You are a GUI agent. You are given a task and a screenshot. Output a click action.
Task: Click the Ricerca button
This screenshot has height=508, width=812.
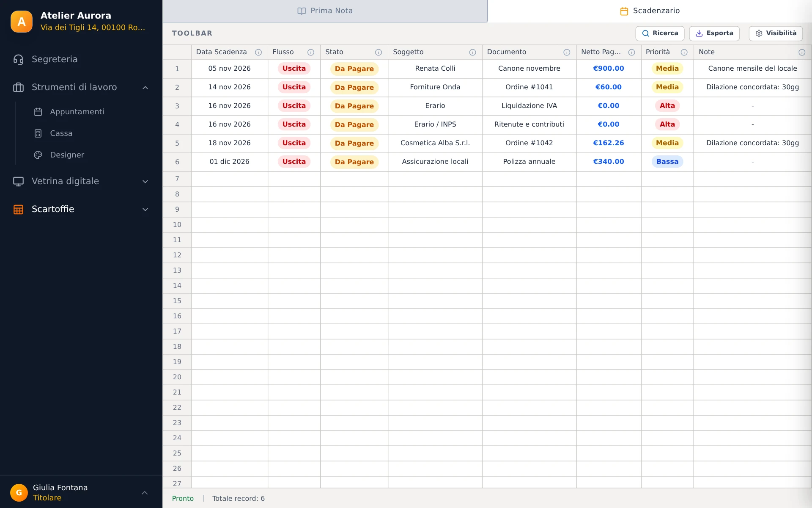click(660, 33)
